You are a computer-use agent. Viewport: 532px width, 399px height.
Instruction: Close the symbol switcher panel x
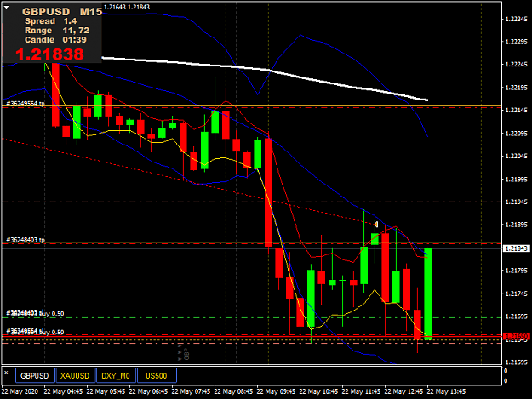pyautogui.click(x=6, y=373)
